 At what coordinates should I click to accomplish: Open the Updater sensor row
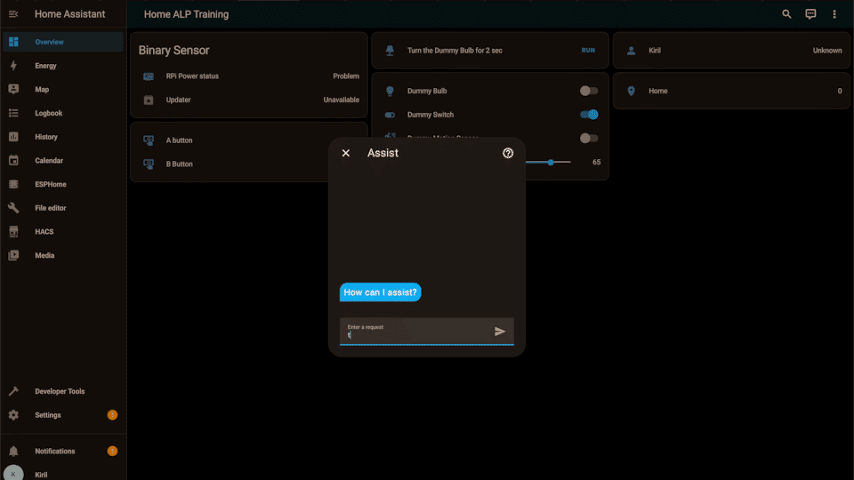click(x=249, y=100)
